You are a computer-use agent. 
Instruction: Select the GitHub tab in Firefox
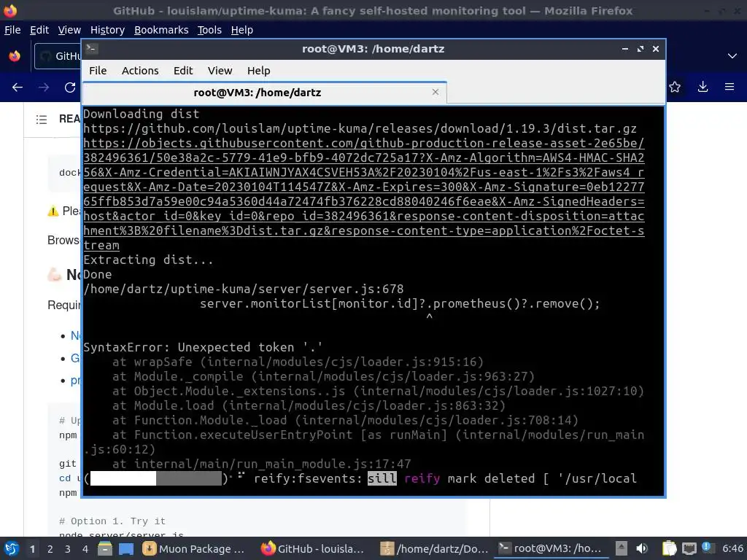coord(58,55)
